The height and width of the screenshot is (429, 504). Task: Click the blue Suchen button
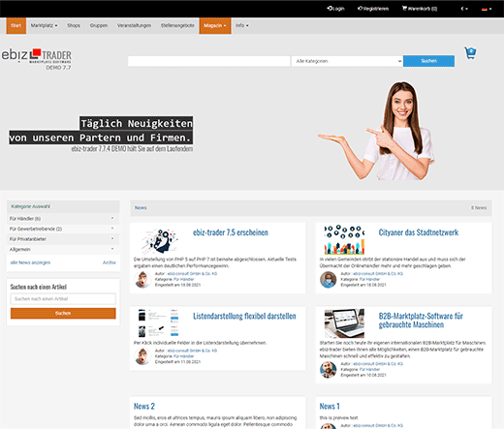pyautogui.click(x=428, y=61)
